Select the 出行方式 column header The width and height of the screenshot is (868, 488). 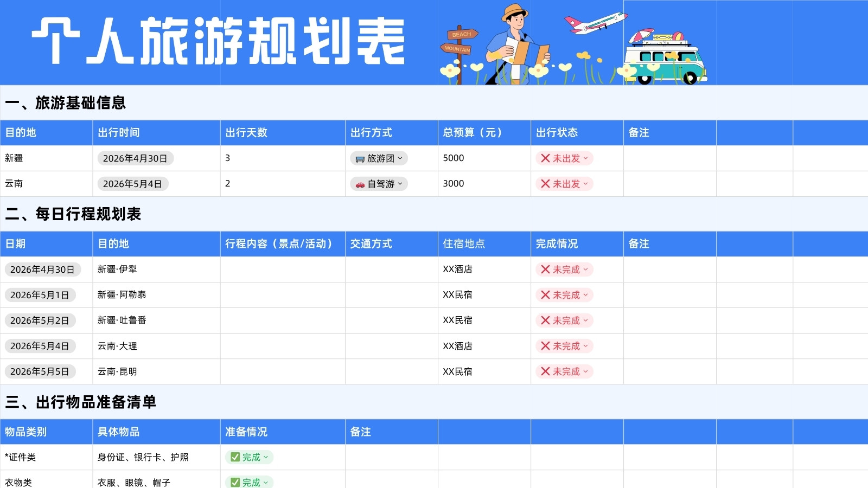392,132
